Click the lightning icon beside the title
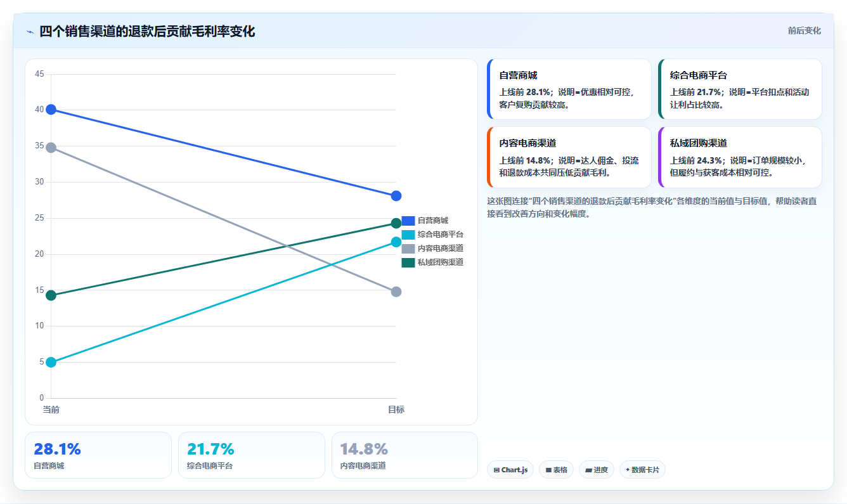847x504 pixels. click(30, 32)
